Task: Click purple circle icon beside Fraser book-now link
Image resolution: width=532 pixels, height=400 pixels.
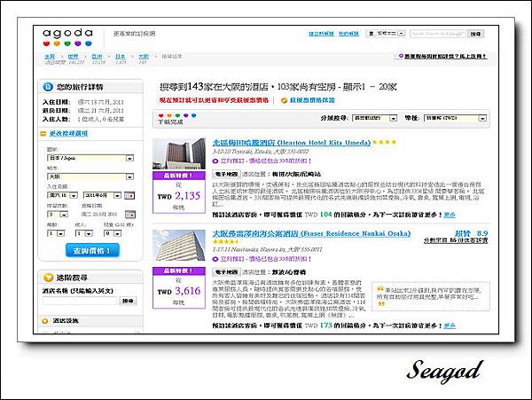Action: coord(215,259)
